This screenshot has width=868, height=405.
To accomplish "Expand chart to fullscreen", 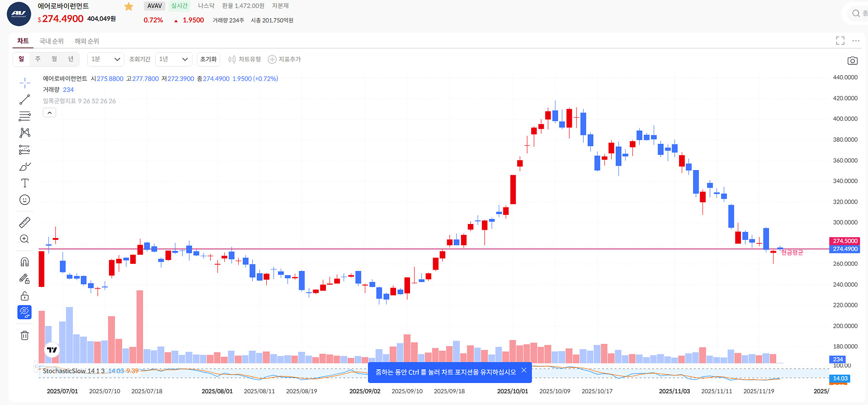I will 840,41.
